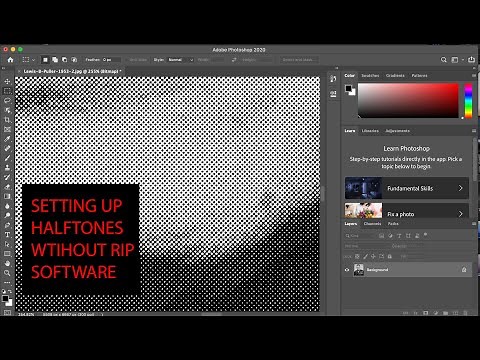The image size is (480, 360).
Task: Expand the Fix a photo chevron
Action: pyautogui.click(x=461, y=214)
